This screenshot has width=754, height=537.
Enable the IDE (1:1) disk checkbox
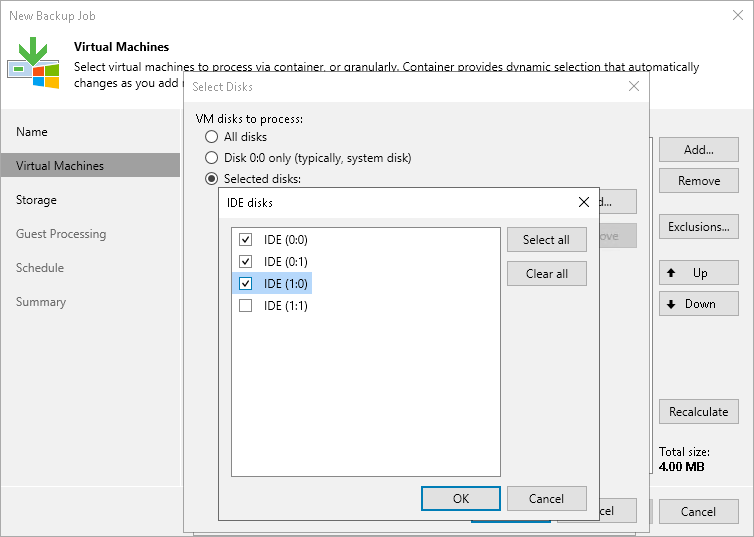coord(245,306)
